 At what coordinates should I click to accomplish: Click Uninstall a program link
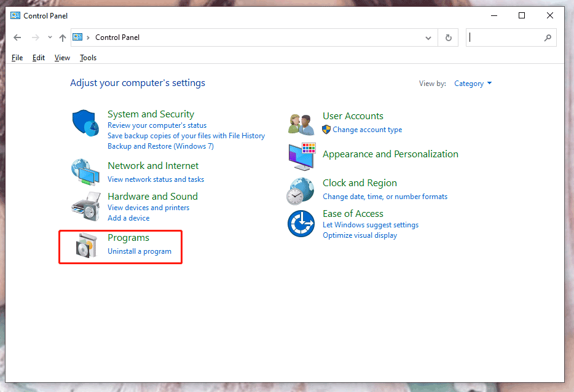[140, 251]
